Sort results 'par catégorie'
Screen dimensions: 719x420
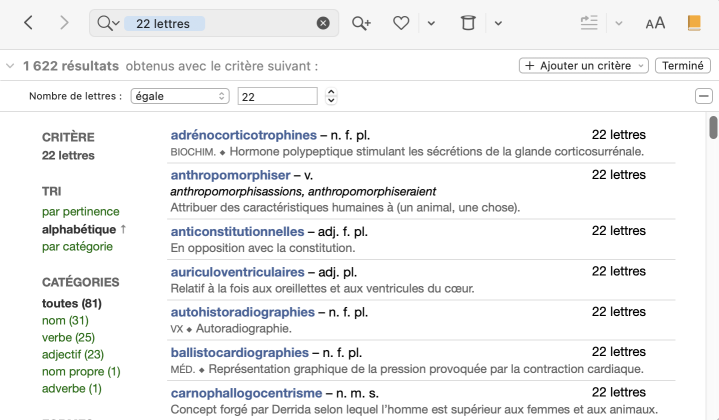77,246
